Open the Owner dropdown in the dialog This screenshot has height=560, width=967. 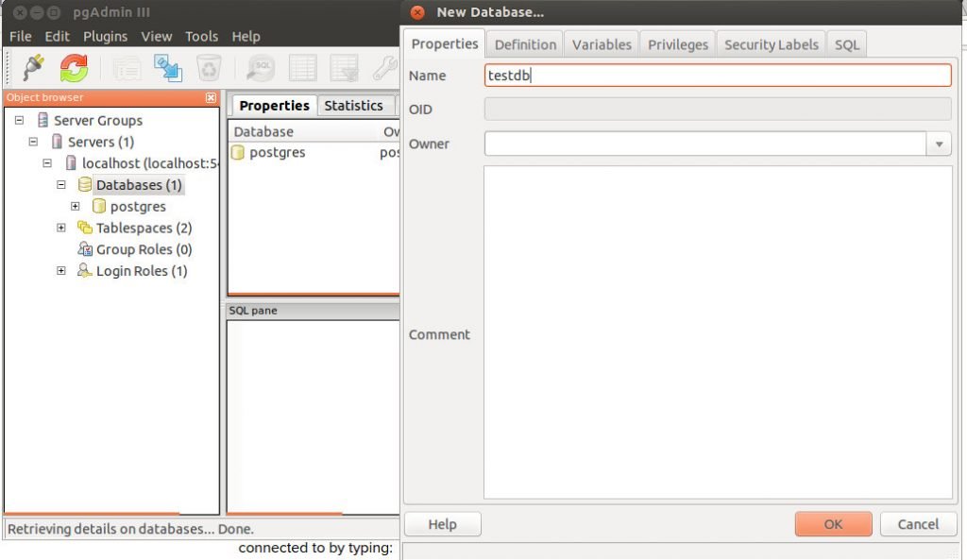tap(941, 144)
